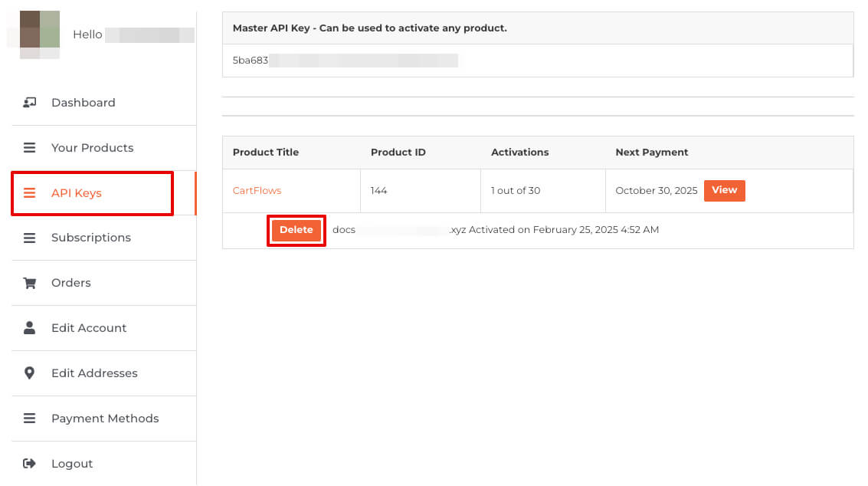Click the Activations column header
The image size is (868, 486).
pos(519,153)
